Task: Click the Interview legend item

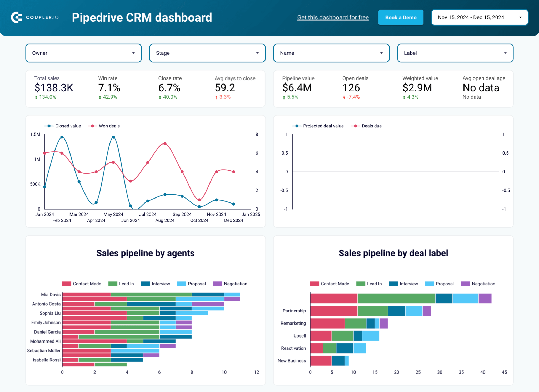Action: (161, 284)
